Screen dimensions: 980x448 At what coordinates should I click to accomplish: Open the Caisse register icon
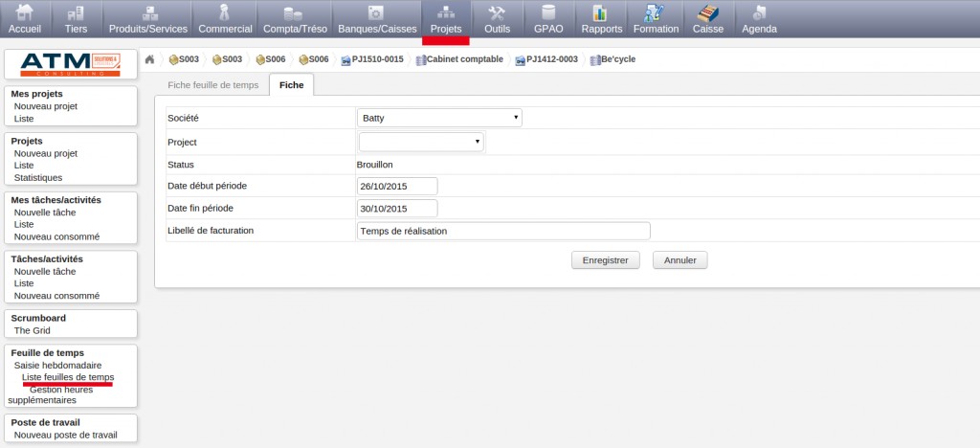(708, 12)
